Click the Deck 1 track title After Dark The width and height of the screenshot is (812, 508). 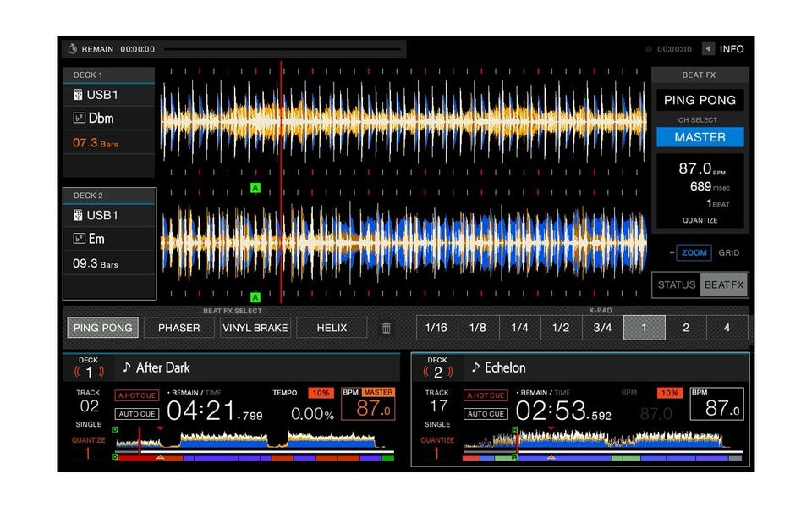[162, 367]
